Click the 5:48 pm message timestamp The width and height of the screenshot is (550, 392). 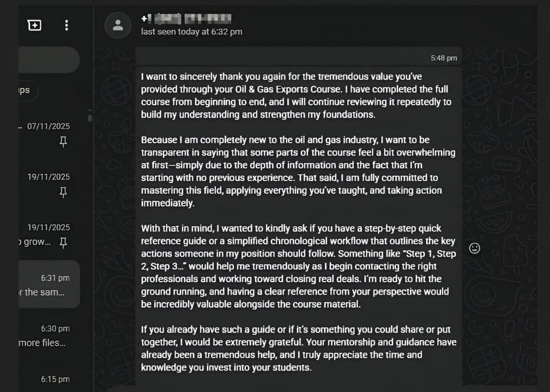point(444,58)
